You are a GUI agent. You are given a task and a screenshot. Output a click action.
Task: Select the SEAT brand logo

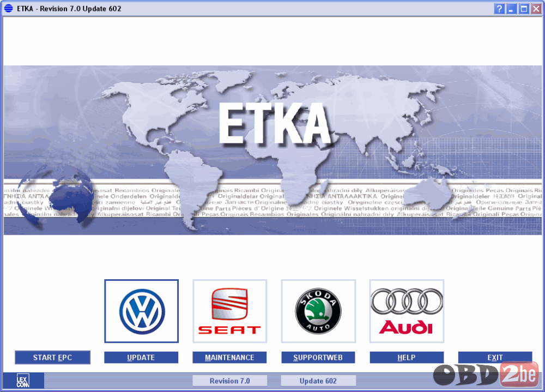click(x=230, y=311)
